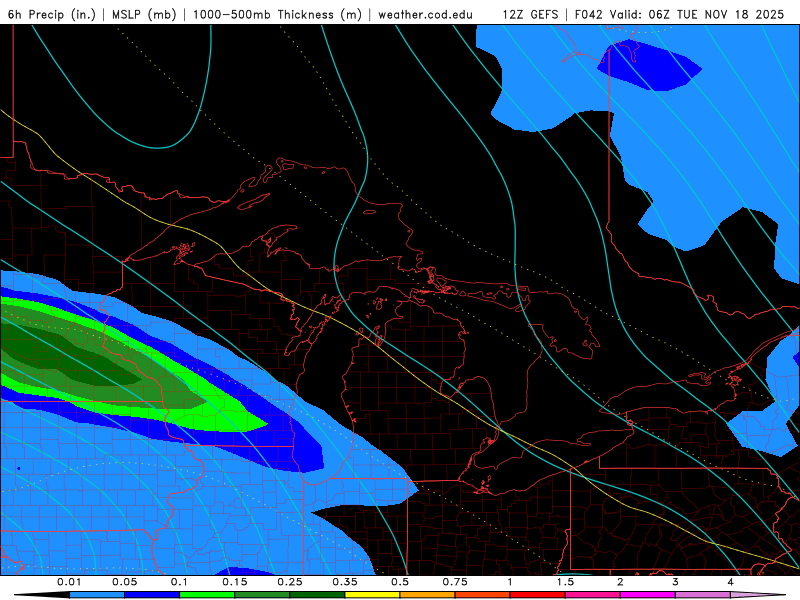
Task: Click the light purple 3–4 legend swatch
Action: 703,595
